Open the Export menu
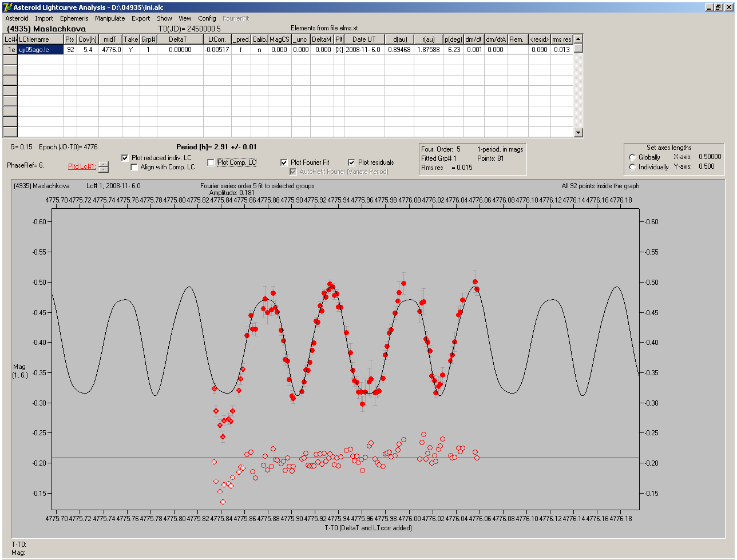Screen dimensions: 737x560 coord(141,18)
